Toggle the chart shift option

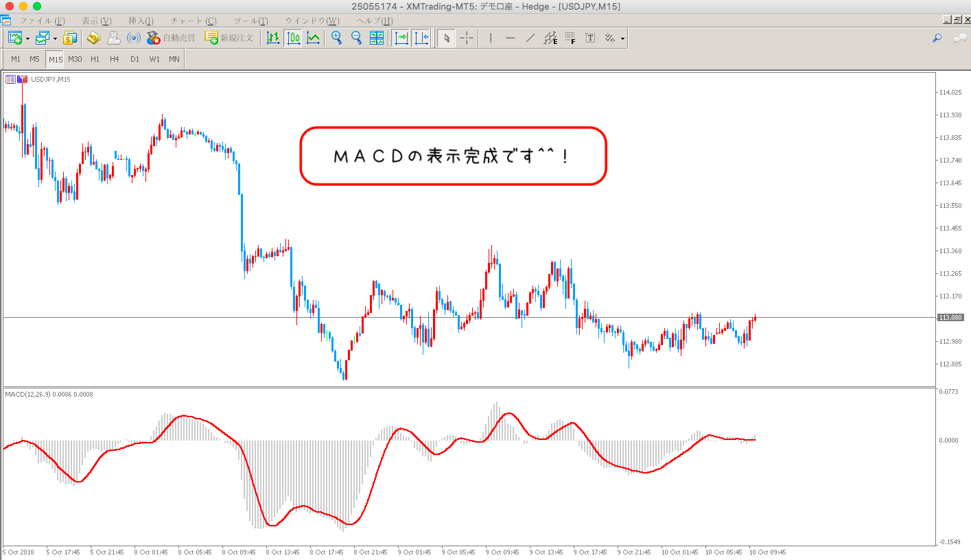coord(421,38)
